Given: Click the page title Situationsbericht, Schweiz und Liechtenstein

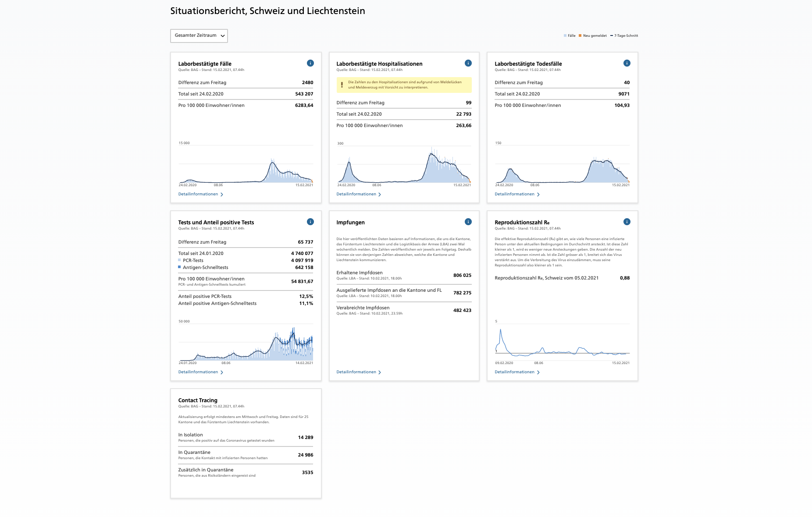Looking at the screenshot, I should pos(268,11).
